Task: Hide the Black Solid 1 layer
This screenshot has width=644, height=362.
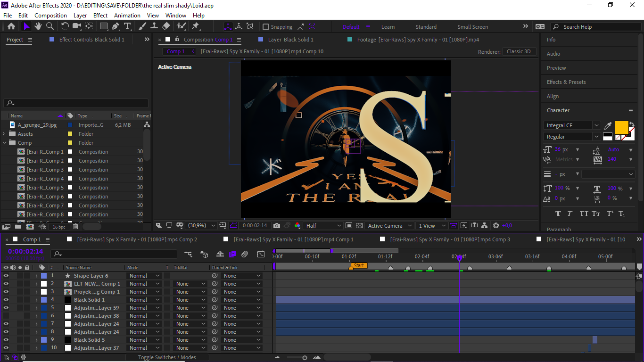Action: click(x=6, y=300)
